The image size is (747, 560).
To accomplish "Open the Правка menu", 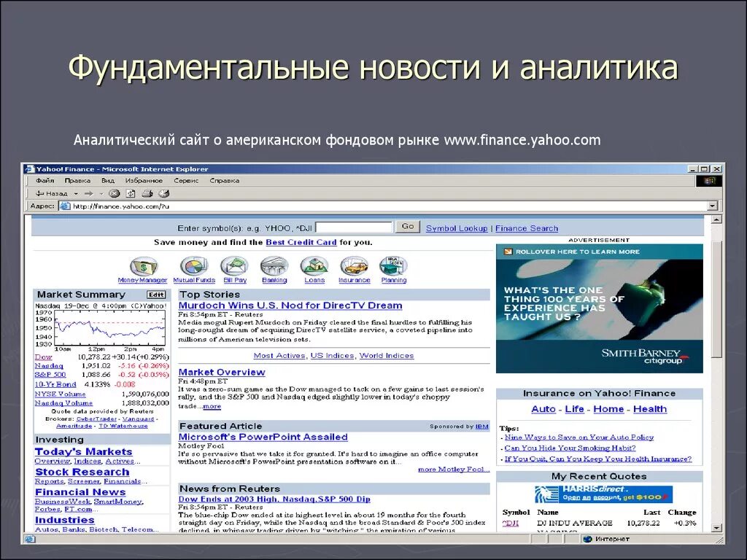I will [77, 181].
